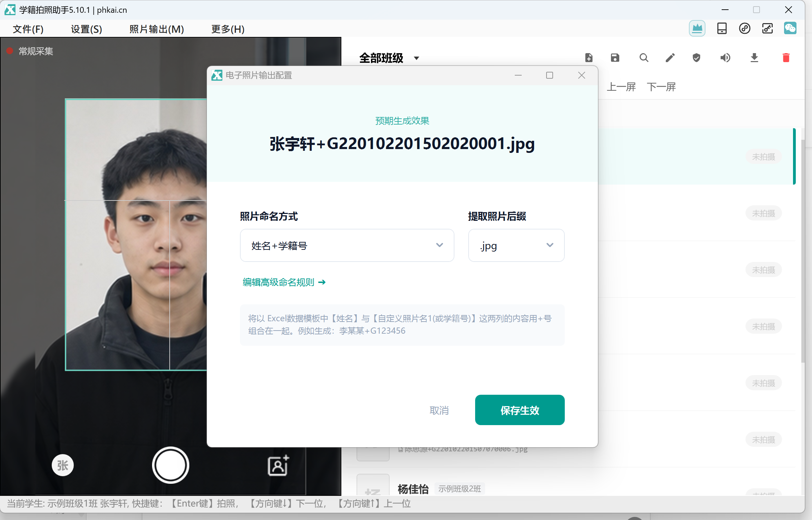Image resolution: width=812 pixels, height=520 pixels.
Task: Click the red trash delete icon
Action: 786,58
